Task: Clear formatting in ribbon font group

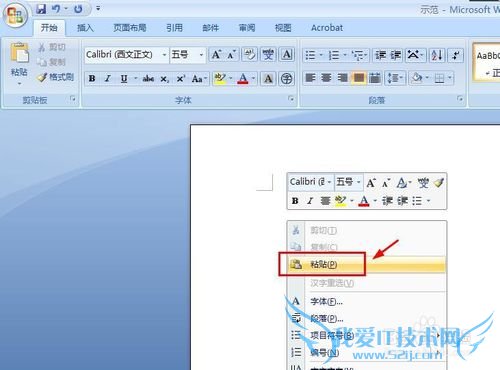Action: pyautogui.click(x=249, y=55)
